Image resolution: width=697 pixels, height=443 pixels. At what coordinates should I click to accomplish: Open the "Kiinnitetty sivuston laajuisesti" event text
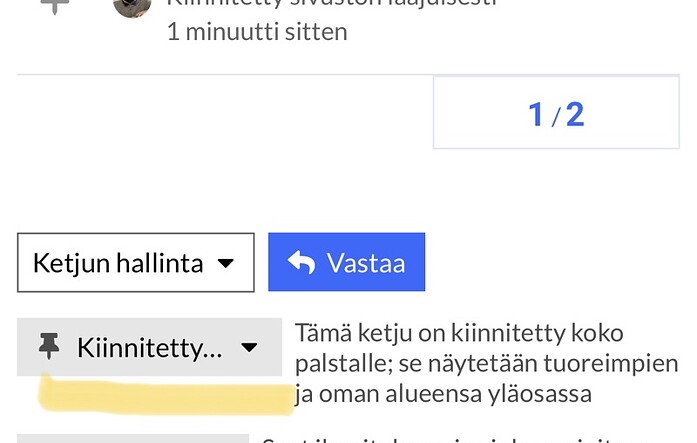click(330, 3)
